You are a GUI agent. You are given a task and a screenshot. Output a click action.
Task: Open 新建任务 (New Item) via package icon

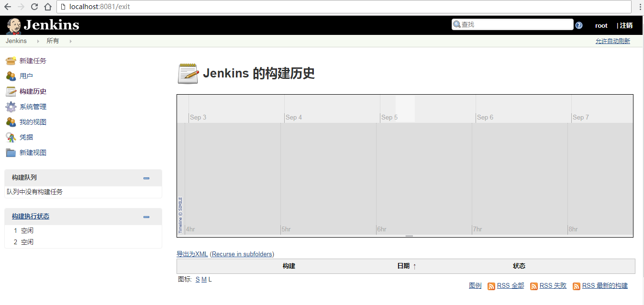point(11,61)
